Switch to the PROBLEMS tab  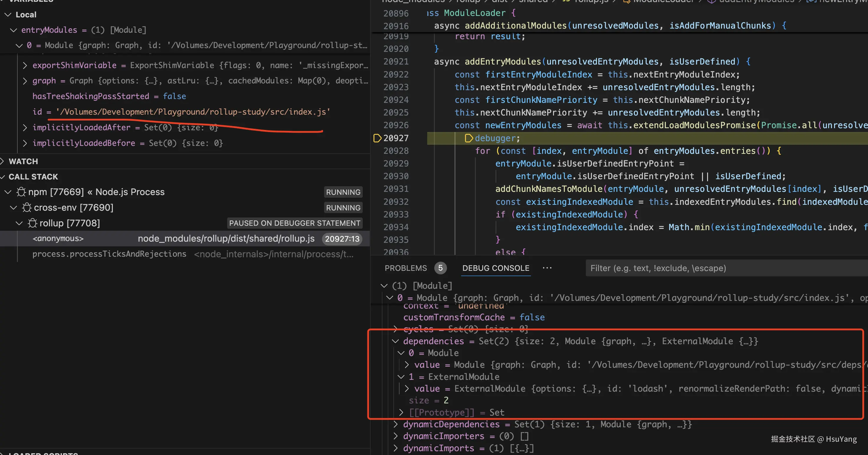point(406,268)
